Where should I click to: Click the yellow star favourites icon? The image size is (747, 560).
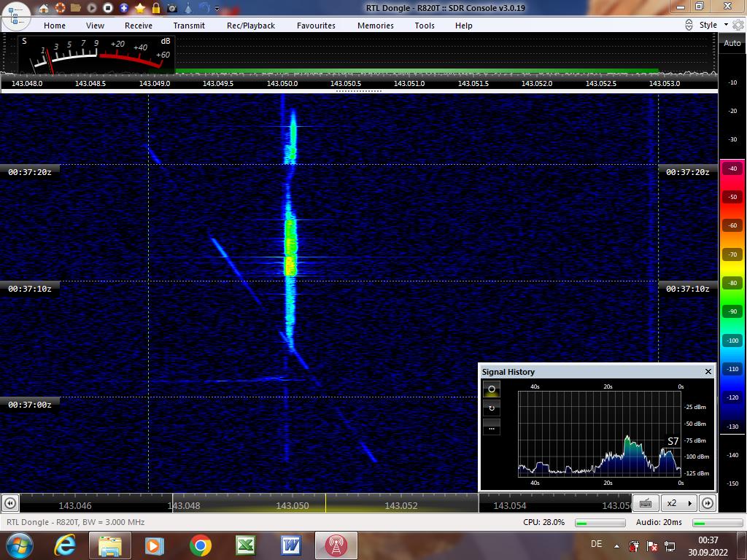coord(140,8)
